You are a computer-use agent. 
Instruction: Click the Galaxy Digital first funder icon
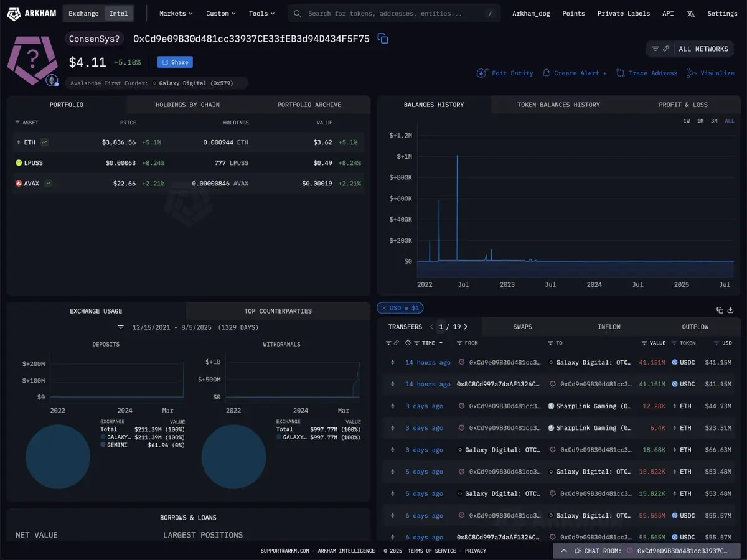coord(154,83)
